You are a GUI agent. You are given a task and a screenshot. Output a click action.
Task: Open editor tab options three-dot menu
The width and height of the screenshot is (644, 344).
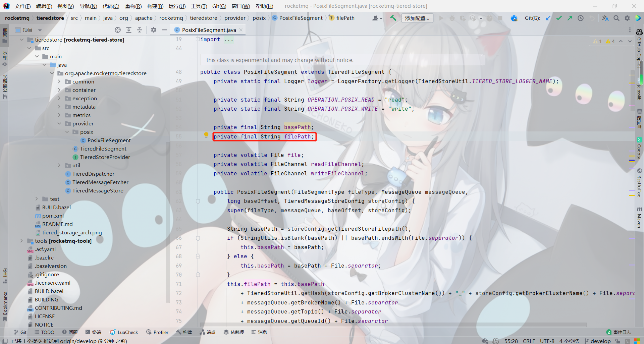coord(630,30)
